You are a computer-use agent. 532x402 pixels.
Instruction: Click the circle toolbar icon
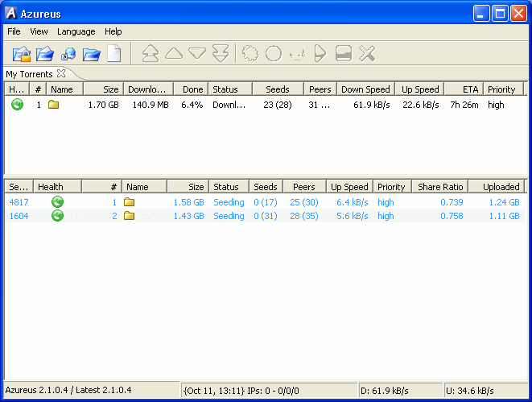[274, 54]
